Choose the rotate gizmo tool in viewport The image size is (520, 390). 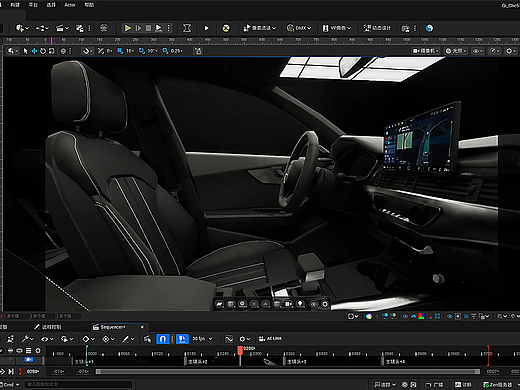click(x=43, y=51)
